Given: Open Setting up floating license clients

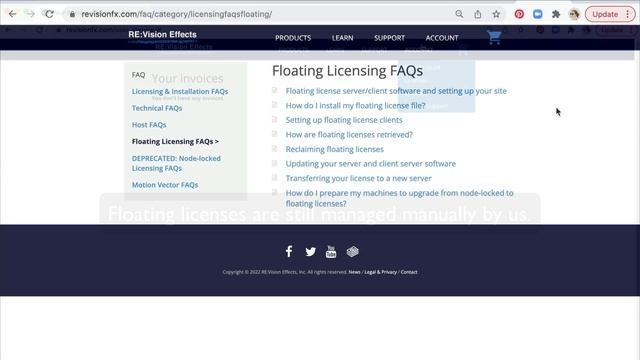Looking at the screenshot, I should click(x=344, y=120).
